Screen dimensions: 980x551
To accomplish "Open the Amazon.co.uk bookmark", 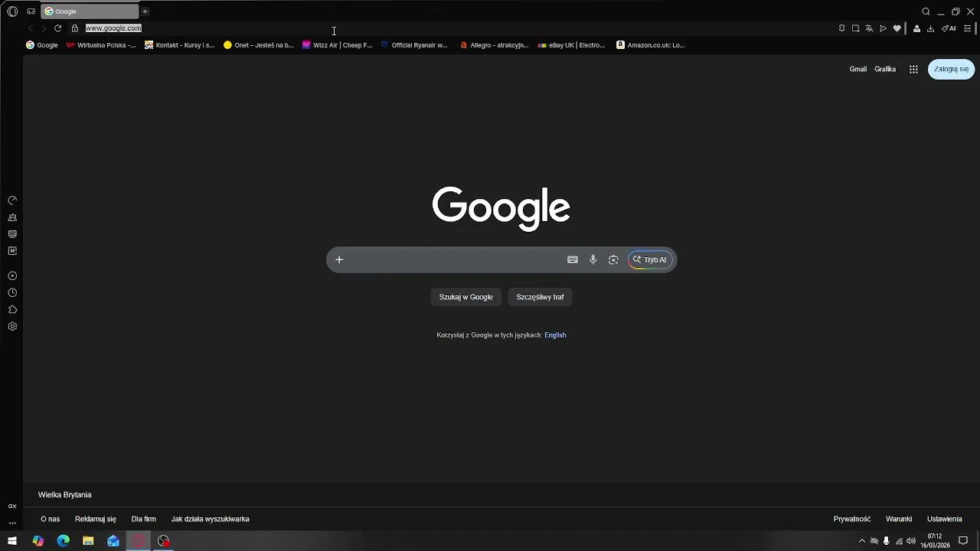I will tap(651, 45).
